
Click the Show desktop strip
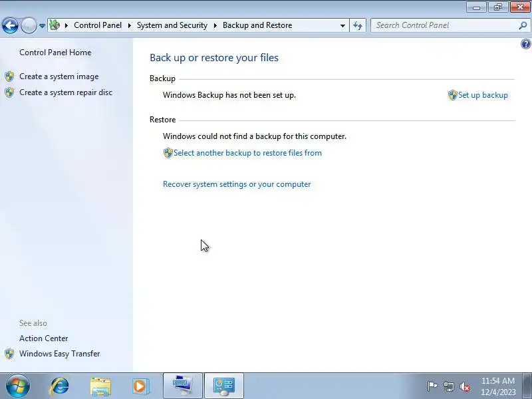527,386
